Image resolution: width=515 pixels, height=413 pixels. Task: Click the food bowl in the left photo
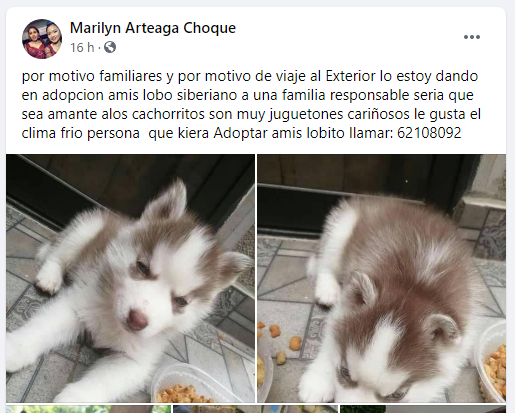click(185, 383)
